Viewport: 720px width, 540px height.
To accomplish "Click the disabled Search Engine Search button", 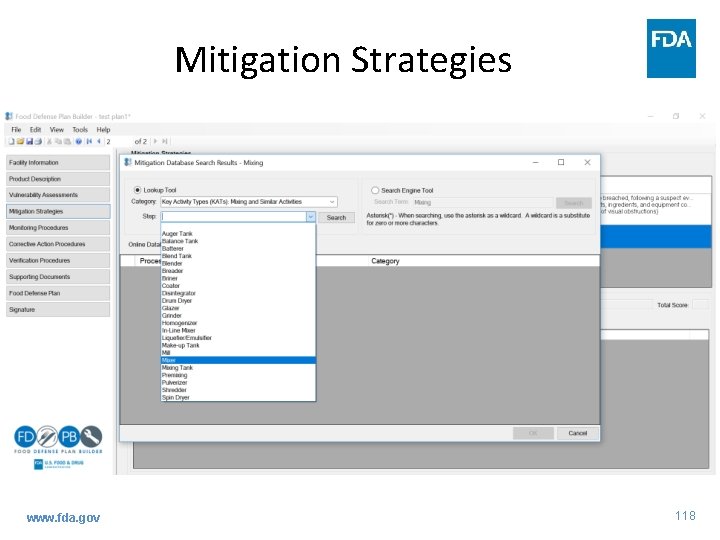I will (574, 202).
